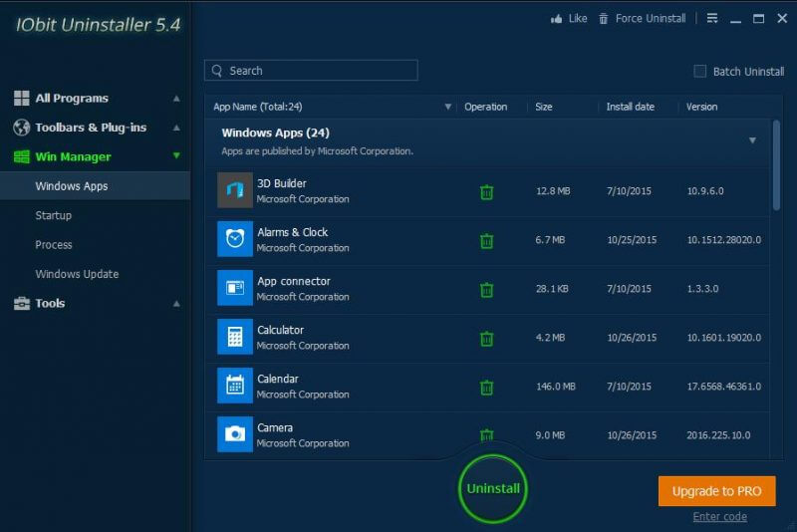Viewport: 797px width, 532px height.
Task: Click the Enter code link
Action: tap(719, 517)
